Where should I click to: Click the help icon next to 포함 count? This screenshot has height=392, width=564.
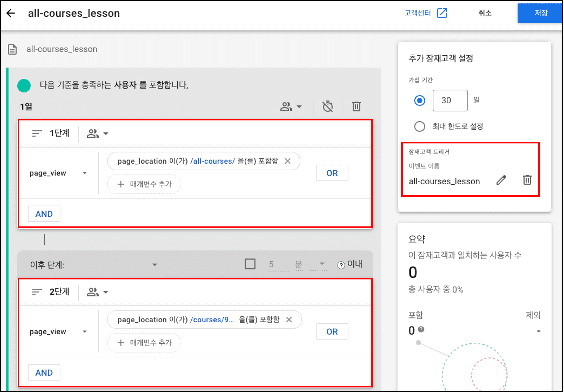[421, 329]
